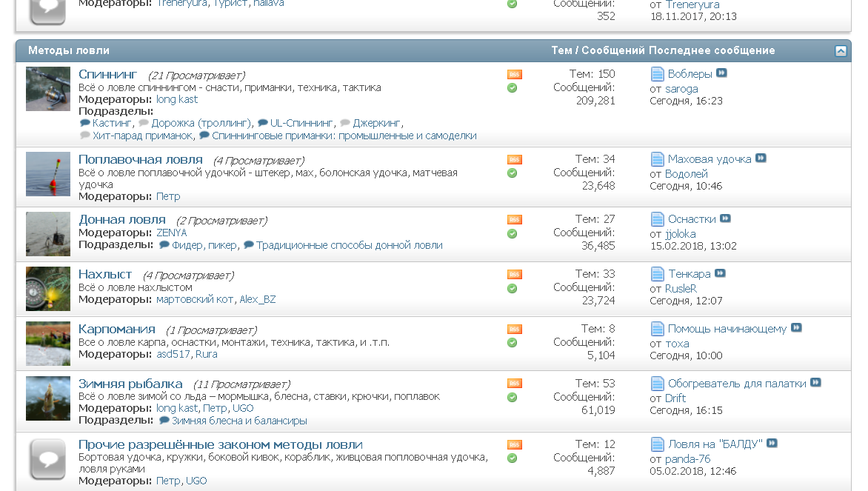The width and height of the screenshot is (868, 491).
Task: Click the Поплавочная ловля float thumbnail
Action: [47, 174]
